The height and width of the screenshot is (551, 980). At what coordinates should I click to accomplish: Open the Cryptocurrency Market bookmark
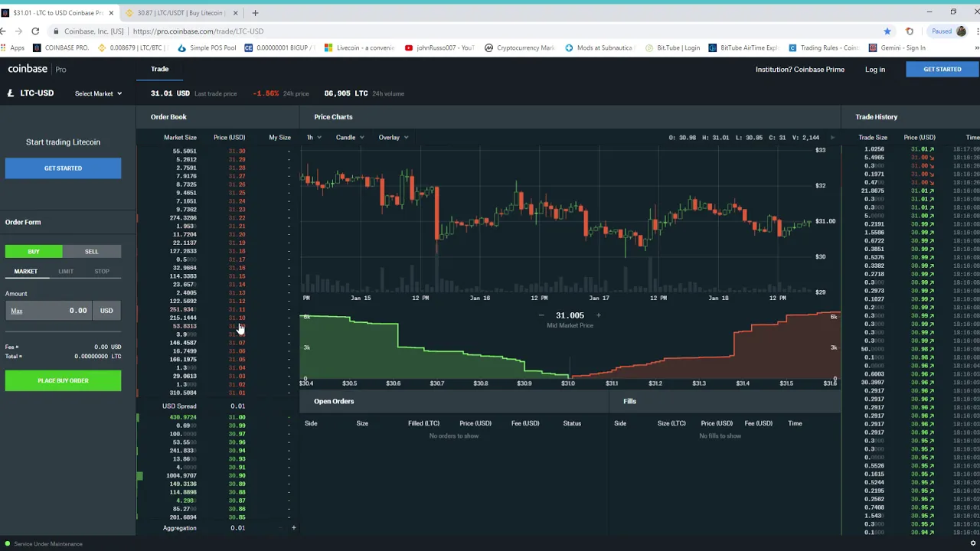[x=519, y=47]
